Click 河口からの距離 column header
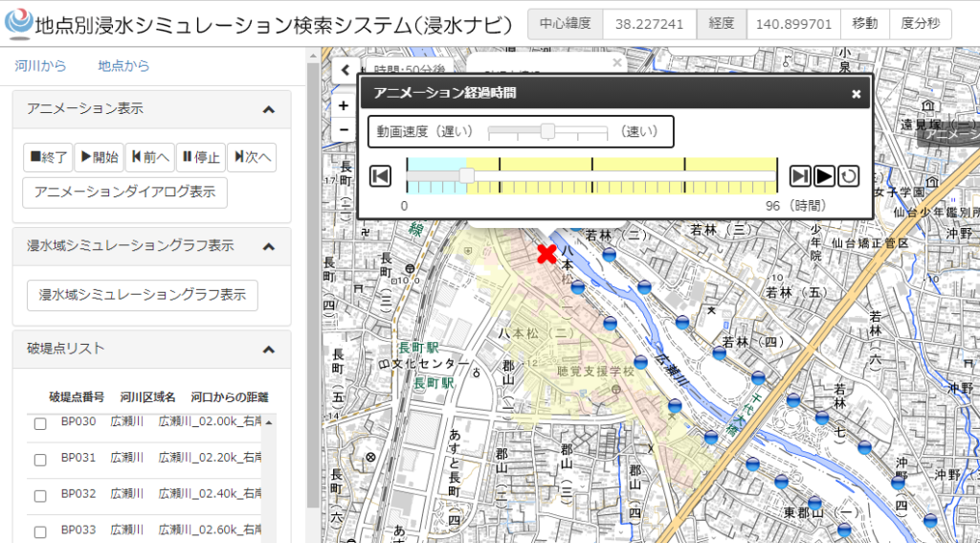Image resolution: width=980 pixels, height=543 pixels. coord(230,397)
